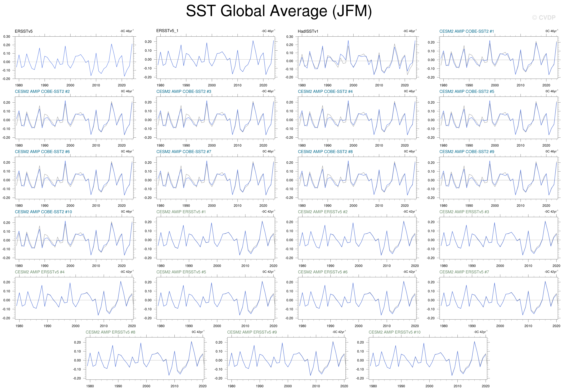The image size is (563, 392).
Task: Select CESM2 AMIP COBE-SST2 #10 label
Action: pyautogui.click(x=43, y=212)
